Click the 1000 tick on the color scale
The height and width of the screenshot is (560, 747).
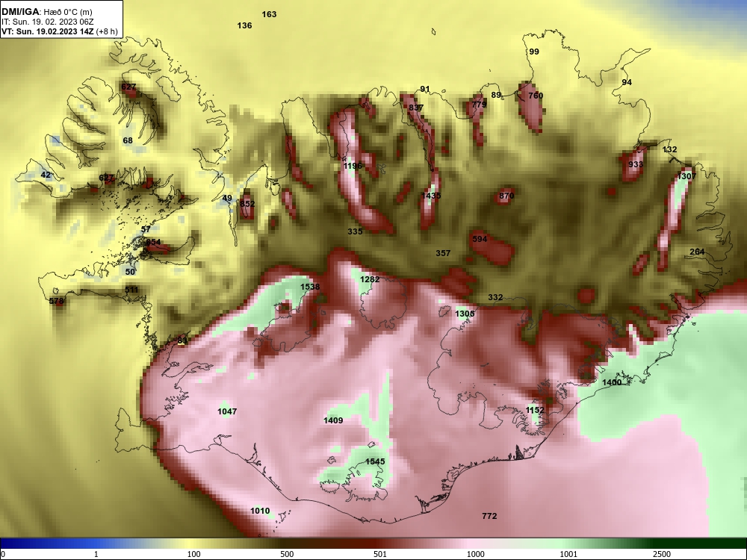pos(475,554)
